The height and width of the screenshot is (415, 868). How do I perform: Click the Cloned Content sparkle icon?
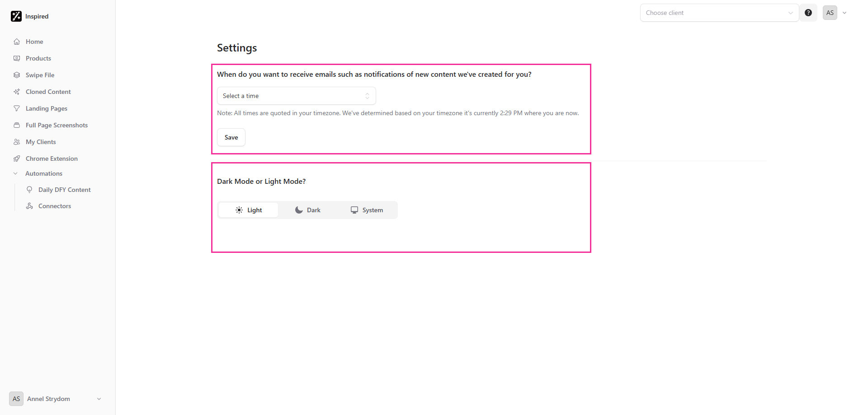pos(17,92)
